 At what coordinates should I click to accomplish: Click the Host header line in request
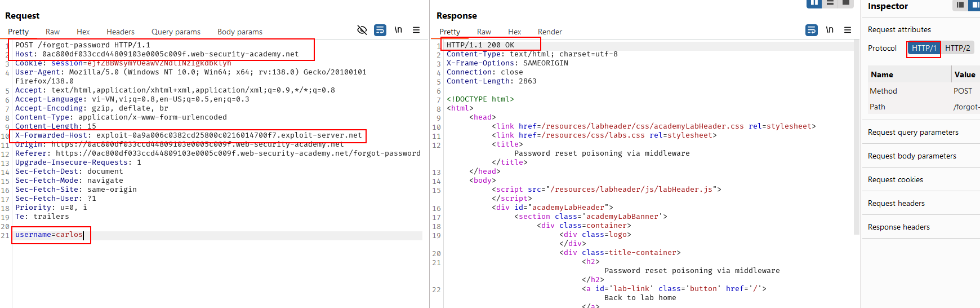[157, 54]
